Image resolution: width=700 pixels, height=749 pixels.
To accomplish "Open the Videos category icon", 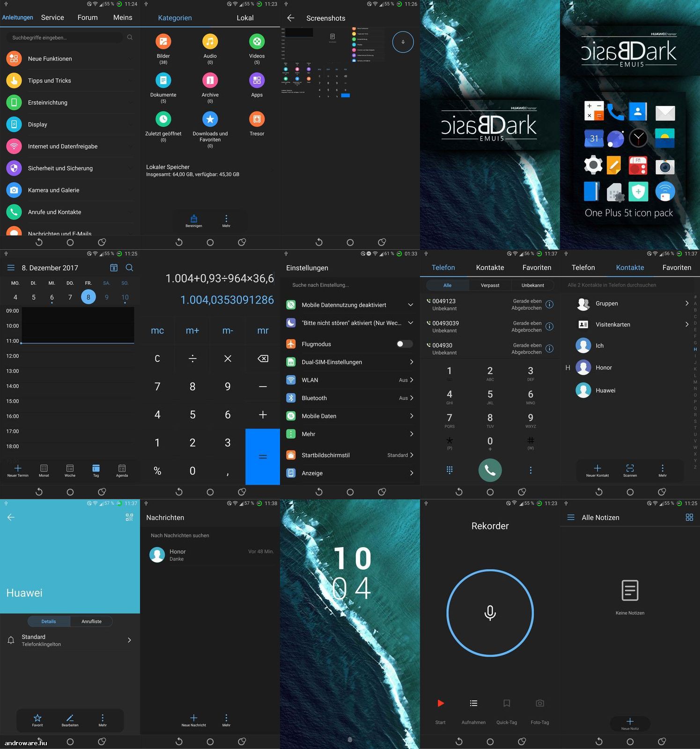I will (x=257, y=42).
